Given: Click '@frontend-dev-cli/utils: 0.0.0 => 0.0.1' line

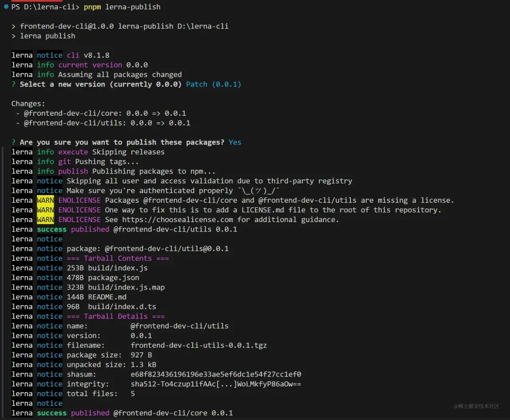Looking at the screenshot, I should pos(107,123).
